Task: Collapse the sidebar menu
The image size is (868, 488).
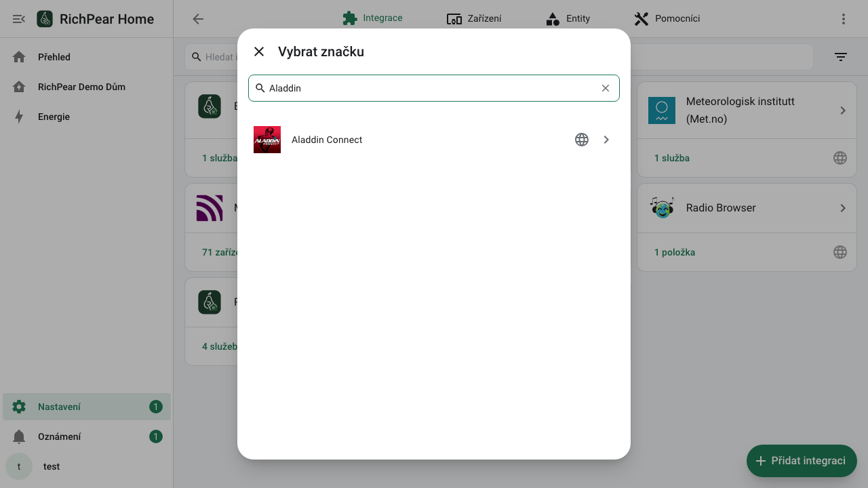Action: (x=19, y=19)
